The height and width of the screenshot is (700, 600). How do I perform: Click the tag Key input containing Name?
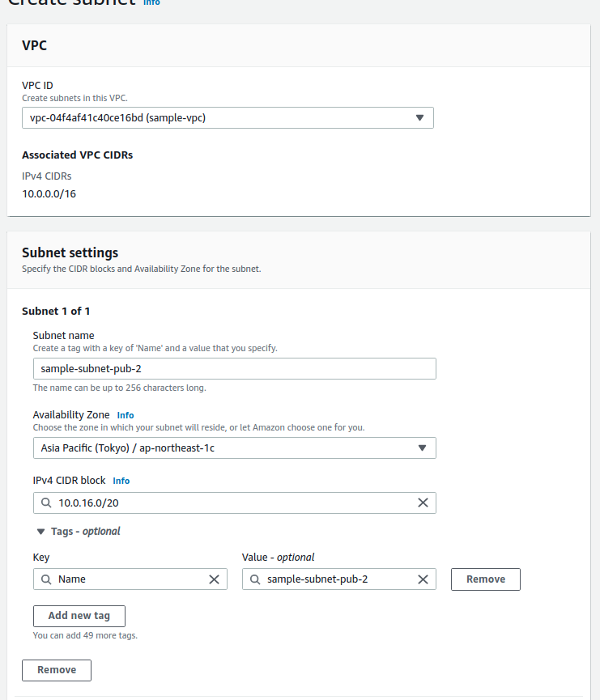tap(130, 579)
